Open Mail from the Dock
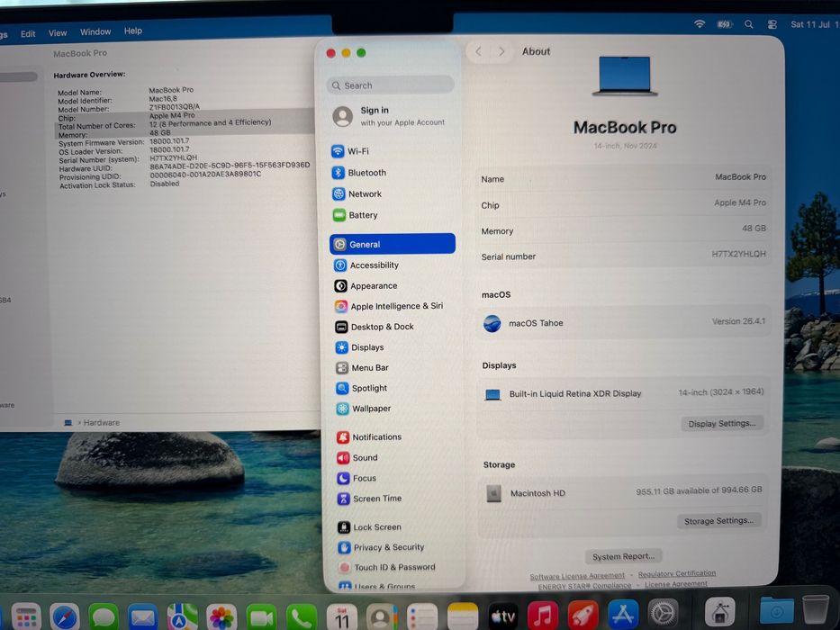 [142, 617]
